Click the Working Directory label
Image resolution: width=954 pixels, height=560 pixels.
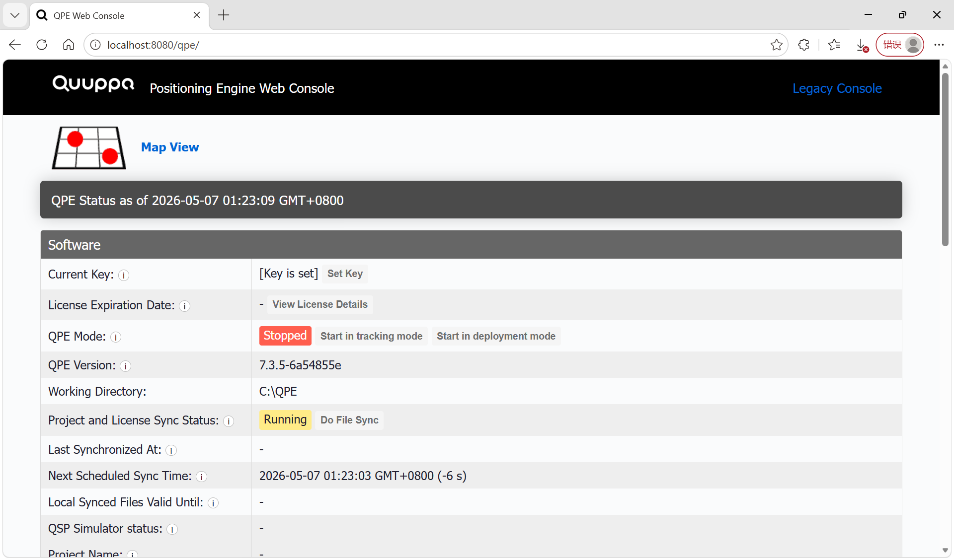click(97, 391)
